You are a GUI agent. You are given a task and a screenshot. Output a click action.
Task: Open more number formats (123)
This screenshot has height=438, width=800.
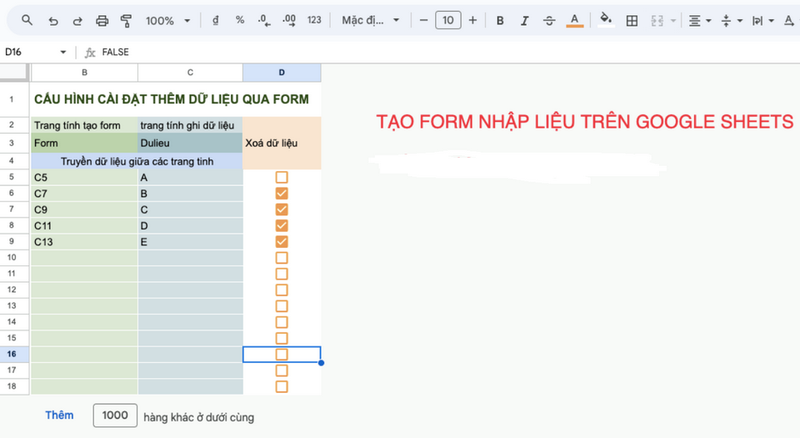pos(314,20)
